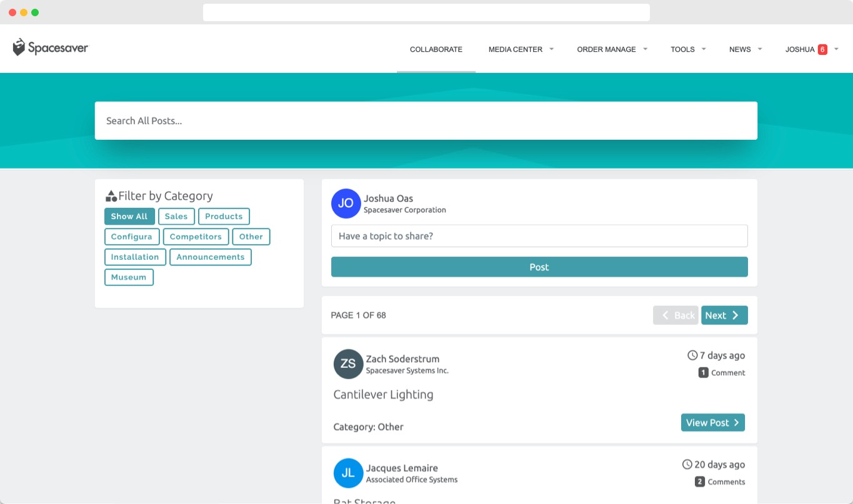
Task: Click the PAGE 1 OF 68 text
Action: click(x=358, y=315)
